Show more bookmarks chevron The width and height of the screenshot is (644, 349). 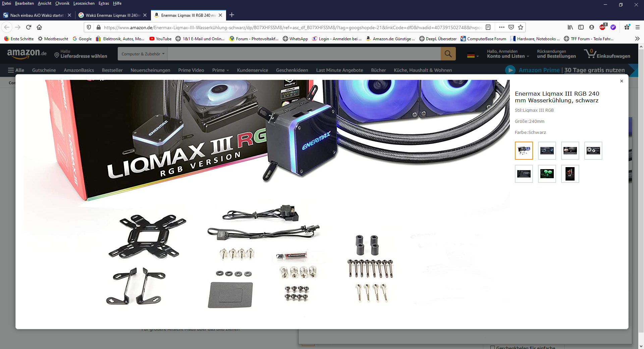(637, 39)
